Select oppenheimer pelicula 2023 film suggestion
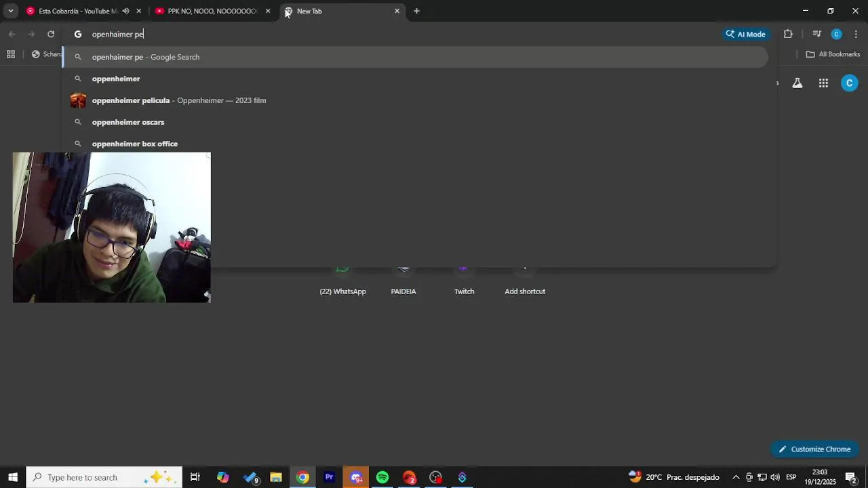 pos(415,100)
